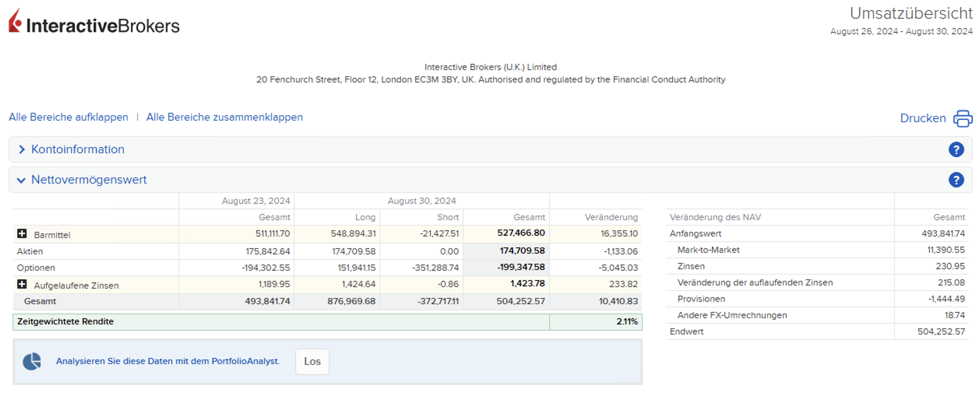Click the Drucken link
The image size is (980, 393).
tap(922, 118)
